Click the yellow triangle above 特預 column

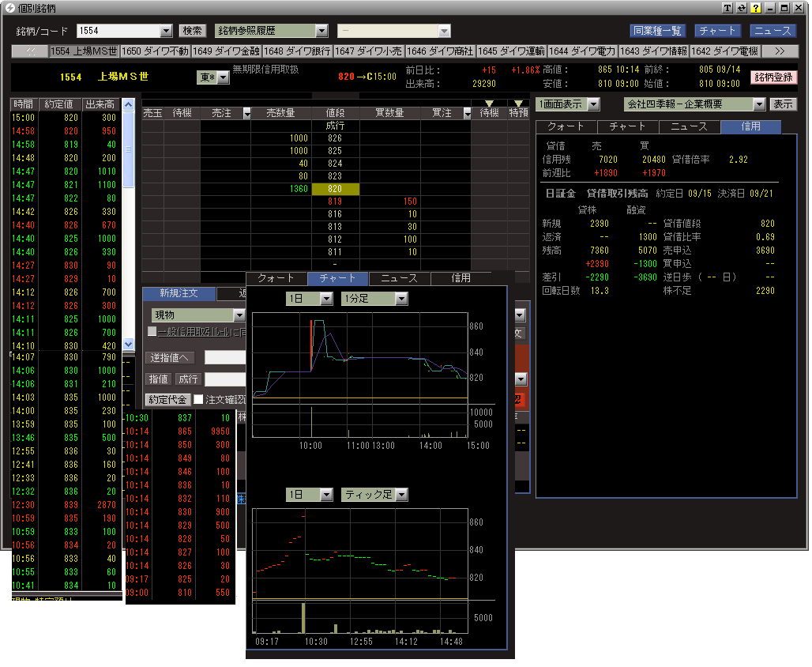pyautogui.click(x=518, y=104)
